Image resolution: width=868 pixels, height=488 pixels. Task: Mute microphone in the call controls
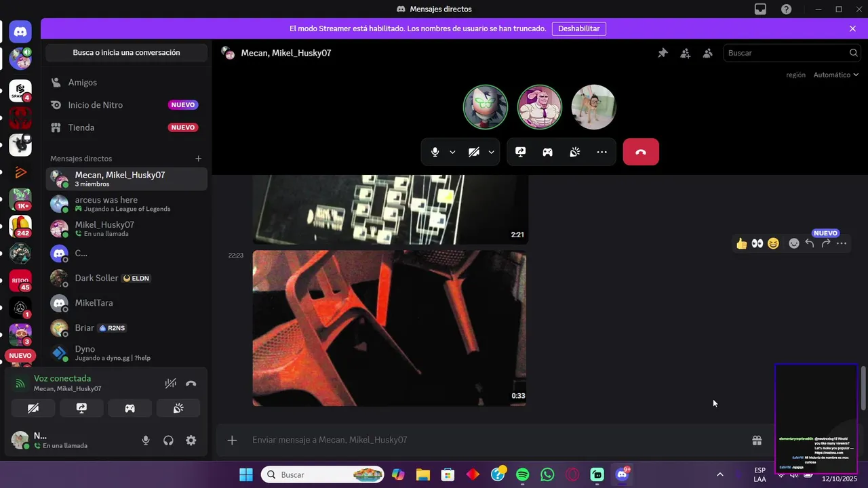point(435,152)
